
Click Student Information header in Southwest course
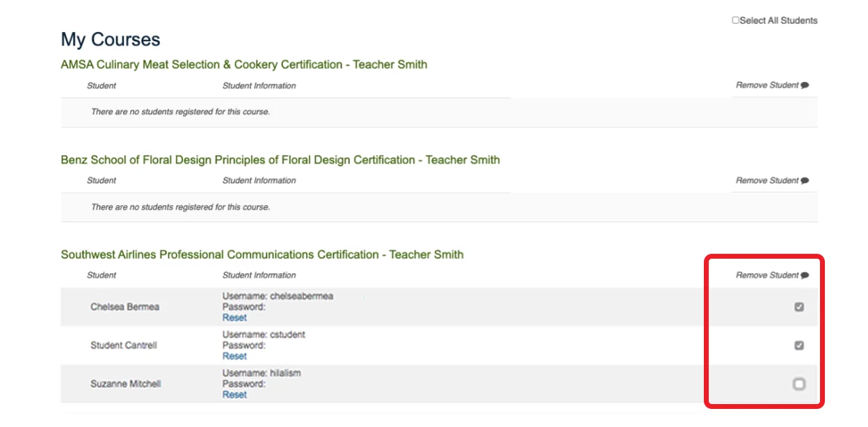pos(259,275)
